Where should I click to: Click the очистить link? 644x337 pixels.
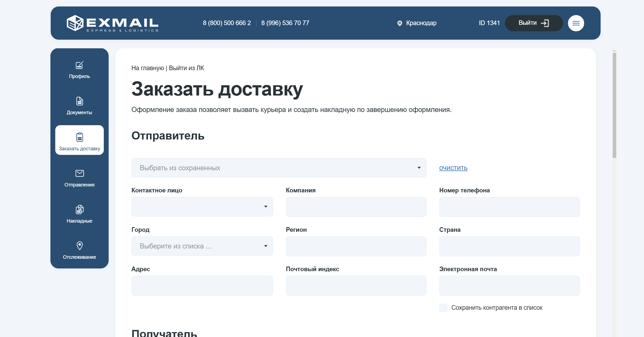click(453, 168)
